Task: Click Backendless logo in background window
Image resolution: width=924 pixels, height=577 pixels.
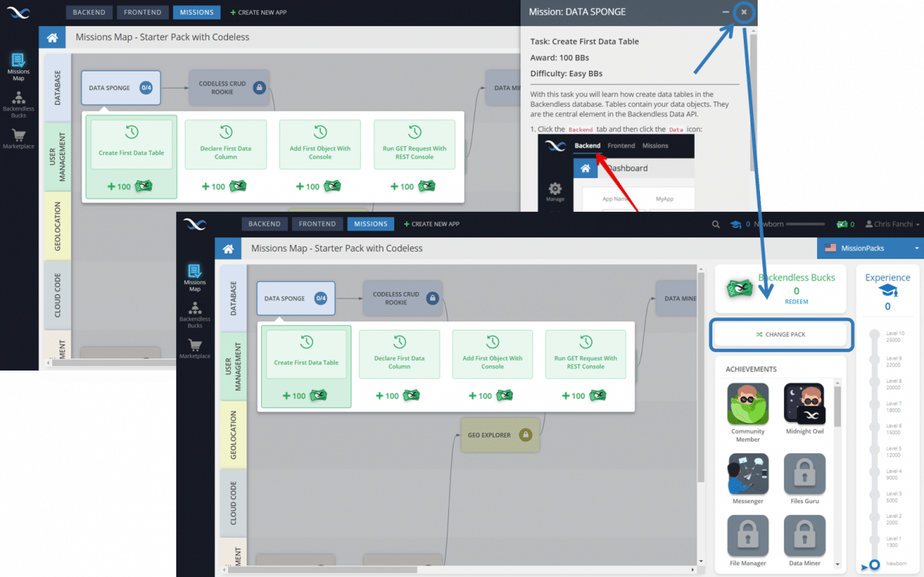Action: pyautogui.click(x=18, y=12)
